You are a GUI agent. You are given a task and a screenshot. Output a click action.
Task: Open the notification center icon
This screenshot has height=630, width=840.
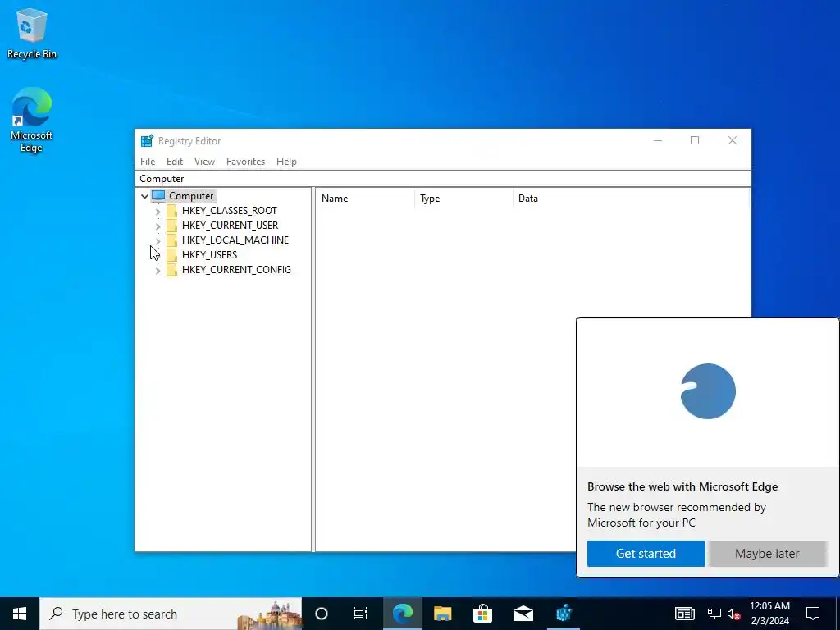tap(813, 614)
